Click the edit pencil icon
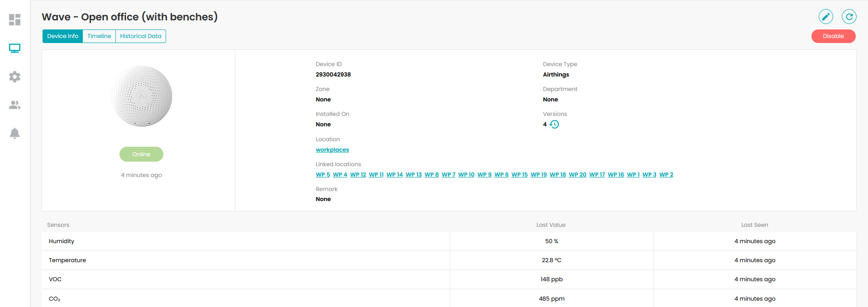The image size is (868, 307). tap(826, 17)
